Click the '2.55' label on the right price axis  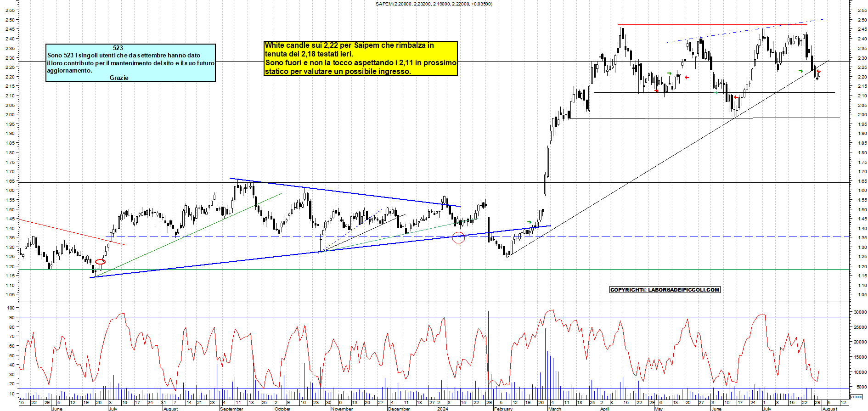click(862, 10)
